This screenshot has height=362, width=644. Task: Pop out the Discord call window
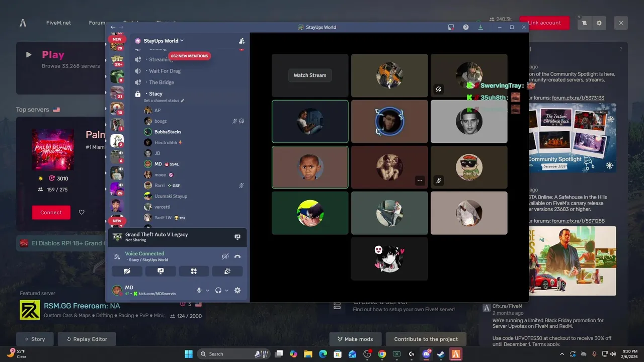(x=451, y=27)
